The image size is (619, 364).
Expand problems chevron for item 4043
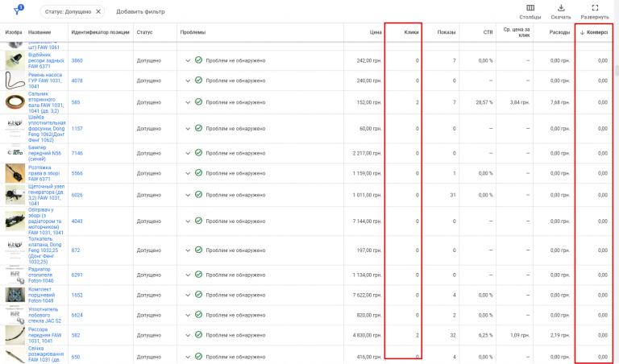(188, 221)
